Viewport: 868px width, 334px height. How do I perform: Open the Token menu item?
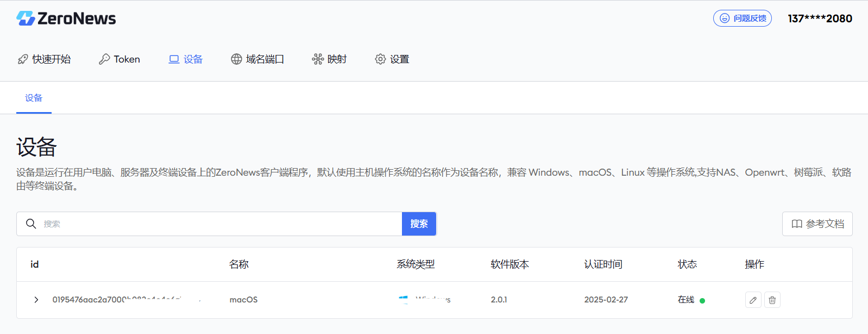(119, 59)
